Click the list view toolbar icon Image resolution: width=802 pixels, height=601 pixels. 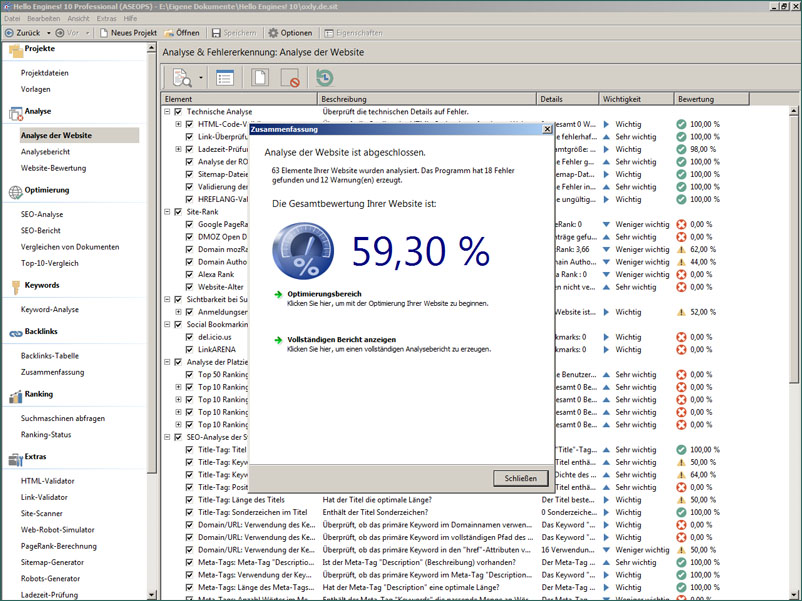pyautogui.click(x=225, y=77)
